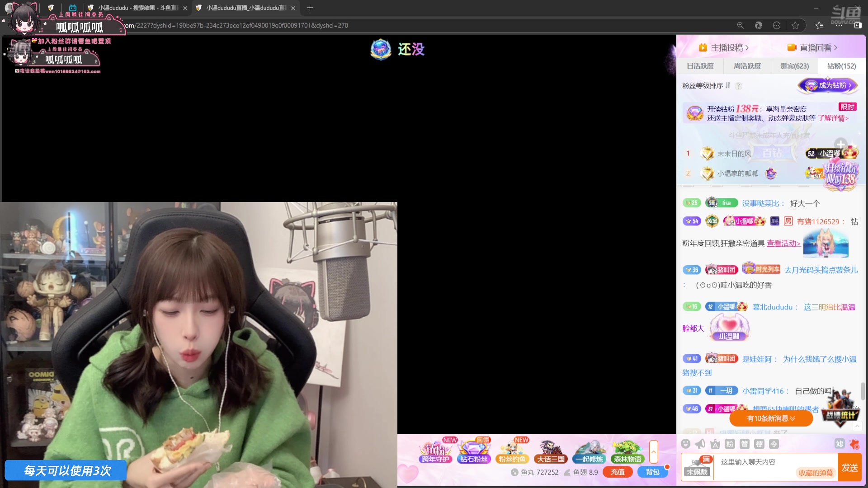
Task: Close the 搜索结果 browser tab
Action: click(185, 8)
